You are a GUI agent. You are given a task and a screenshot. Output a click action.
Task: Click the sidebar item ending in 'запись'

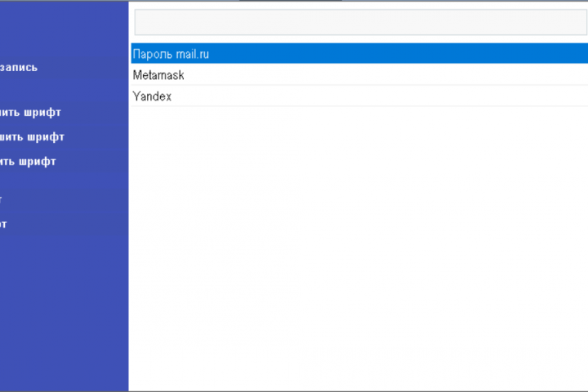pyautogui.click(x=19, y=68)
